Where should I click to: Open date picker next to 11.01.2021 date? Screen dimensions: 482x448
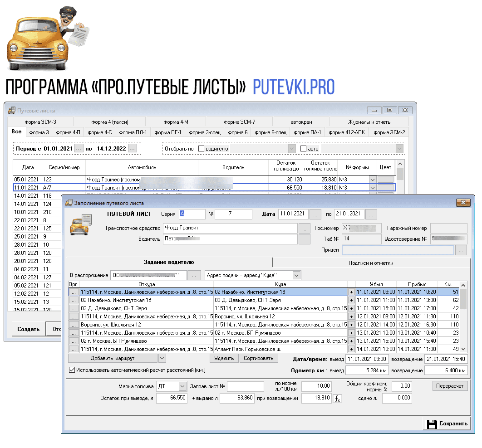click(x=315, y=214)
